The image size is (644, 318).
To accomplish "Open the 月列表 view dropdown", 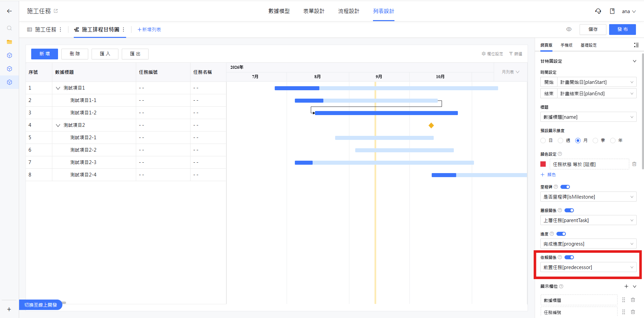I will click(511, 72).
